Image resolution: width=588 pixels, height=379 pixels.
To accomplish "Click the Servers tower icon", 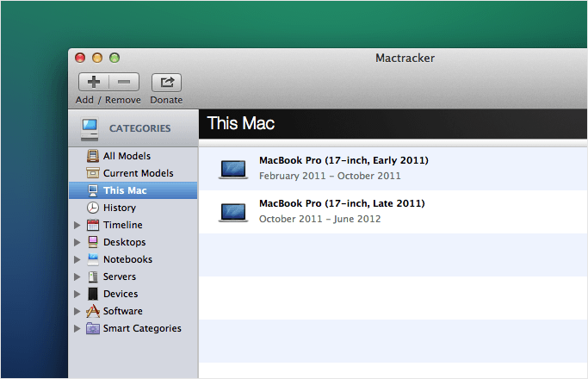I will (x=93, y=276).
